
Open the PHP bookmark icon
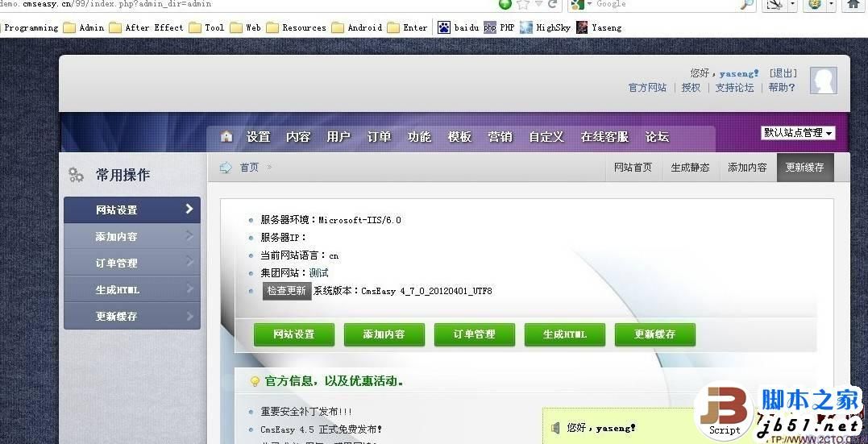490,27
